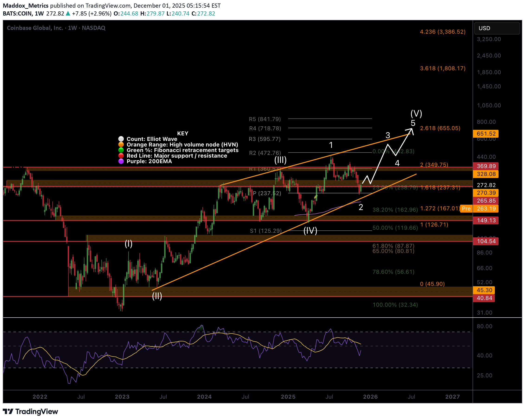
Task: Select the (V) wave label
Action: pos(416,113)
